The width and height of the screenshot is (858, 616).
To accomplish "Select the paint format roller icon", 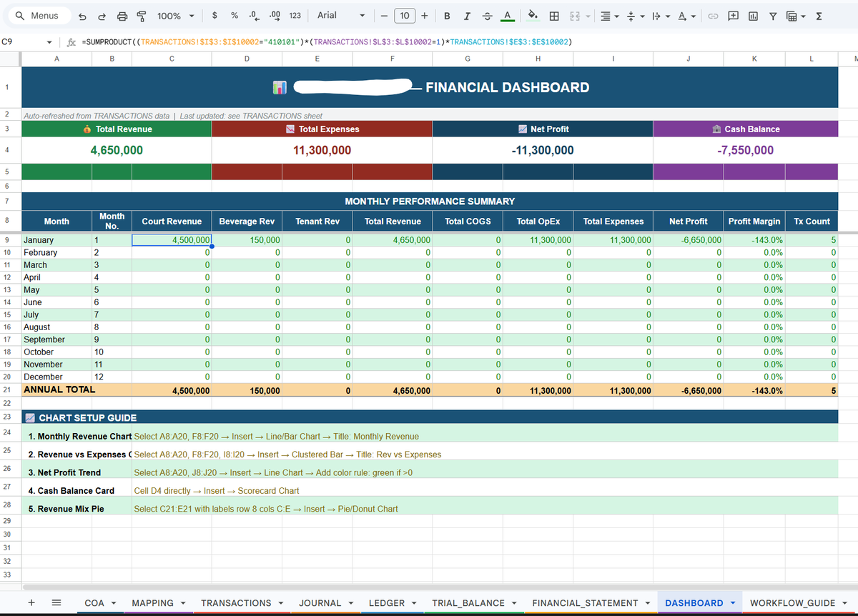I will (142, 16).
